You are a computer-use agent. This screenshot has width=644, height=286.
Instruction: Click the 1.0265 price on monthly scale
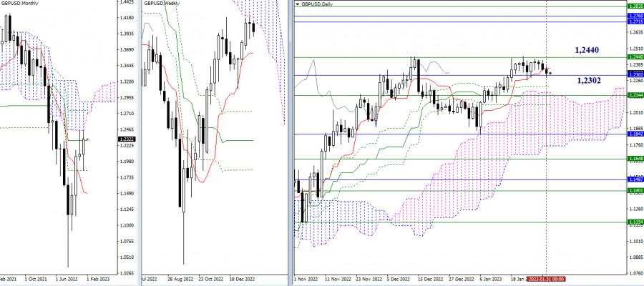point(125,273)
